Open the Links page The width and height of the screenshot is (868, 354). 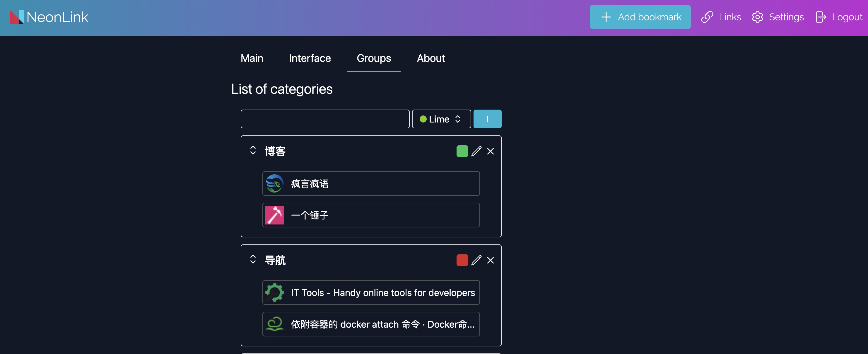pos(721,17)
